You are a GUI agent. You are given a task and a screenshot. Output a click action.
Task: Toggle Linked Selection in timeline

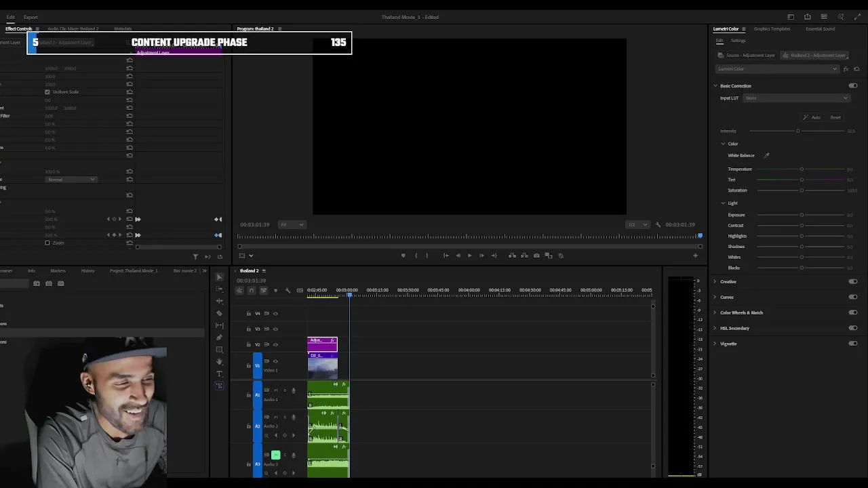pyautogui.click(x=264, y=291)
